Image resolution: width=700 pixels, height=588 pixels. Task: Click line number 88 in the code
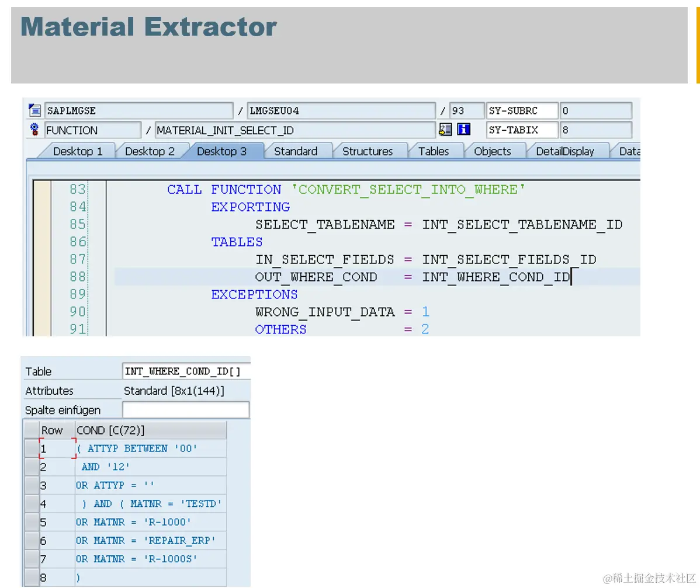(x=77, y=277)
